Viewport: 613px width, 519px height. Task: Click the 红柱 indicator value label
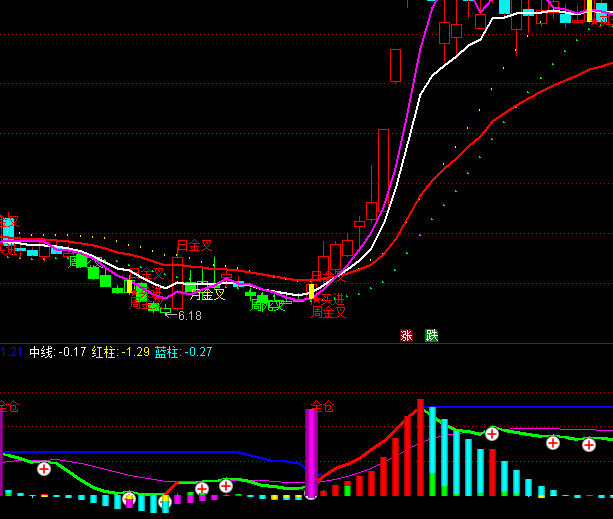click(120, 352)
